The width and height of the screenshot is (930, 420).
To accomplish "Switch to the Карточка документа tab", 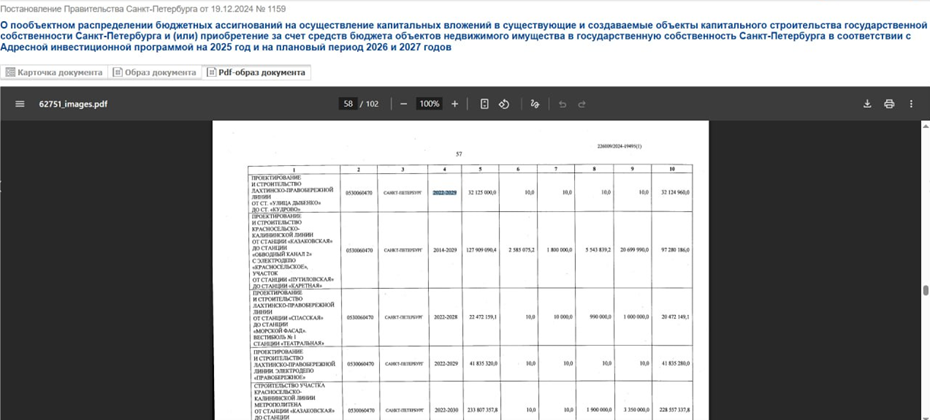I will pos(54,73).
